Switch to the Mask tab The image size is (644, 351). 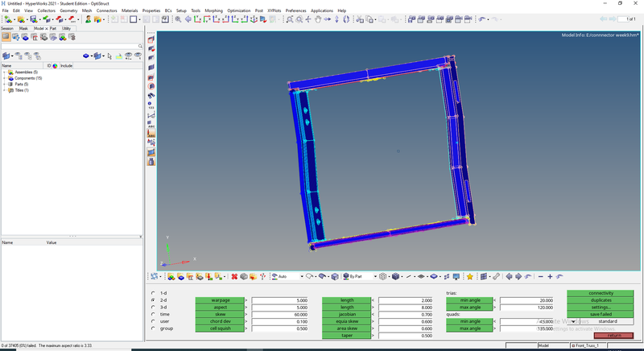(x=23, y=28)
